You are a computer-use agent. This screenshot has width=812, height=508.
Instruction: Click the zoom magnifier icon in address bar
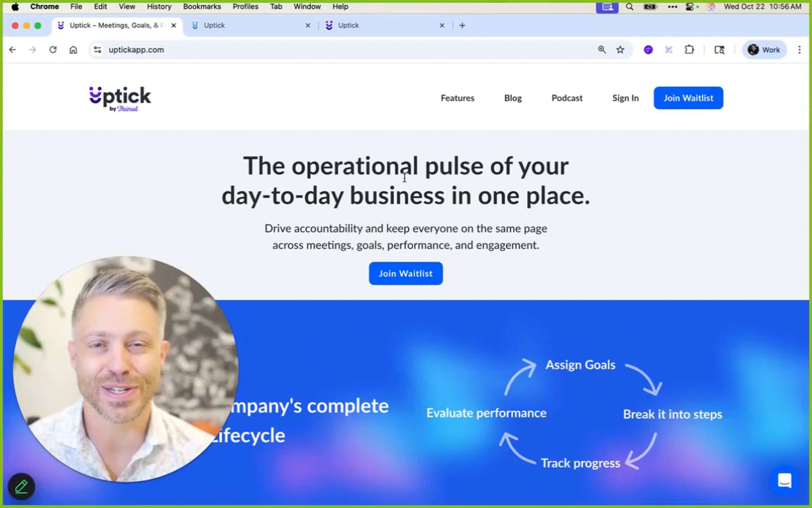pos(602,50)
